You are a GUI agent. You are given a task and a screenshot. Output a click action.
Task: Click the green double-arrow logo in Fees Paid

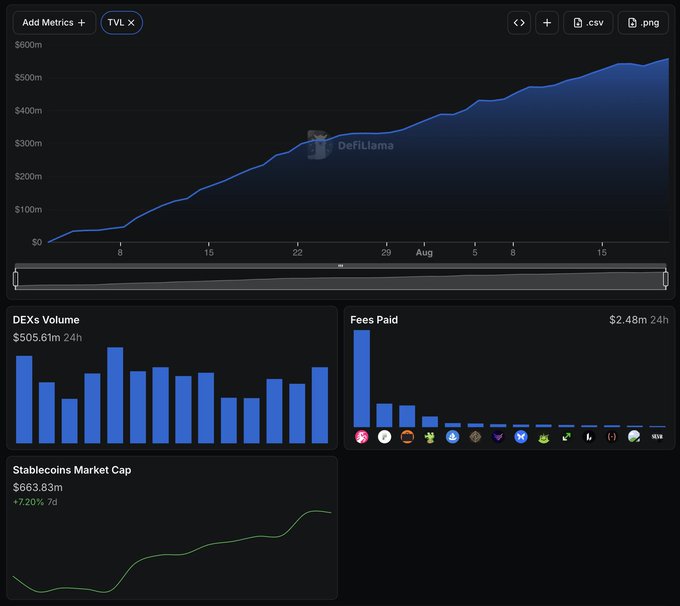click(566, 436)
